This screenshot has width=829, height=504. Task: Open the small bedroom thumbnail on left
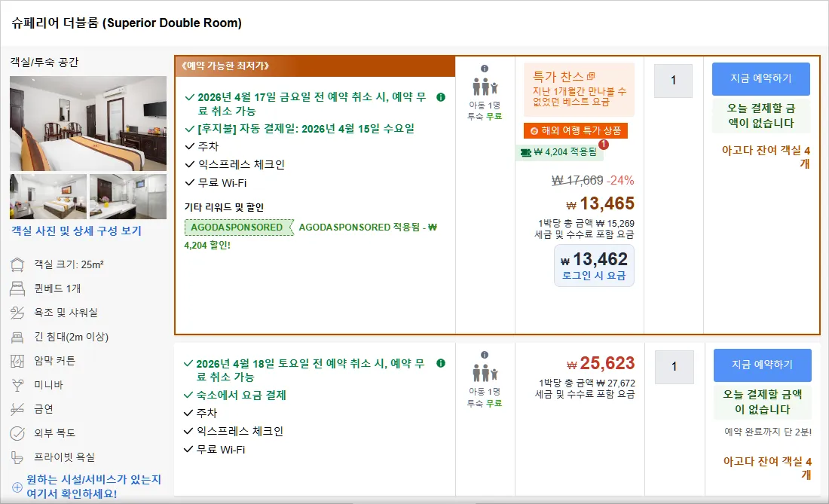pyautogui.click(x=48, y=197)
